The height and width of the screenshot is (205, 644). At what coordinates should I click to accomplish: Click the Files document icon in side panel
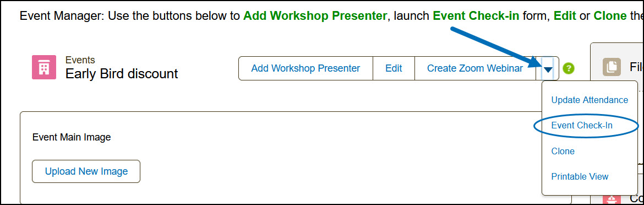(x=612, y=66)
